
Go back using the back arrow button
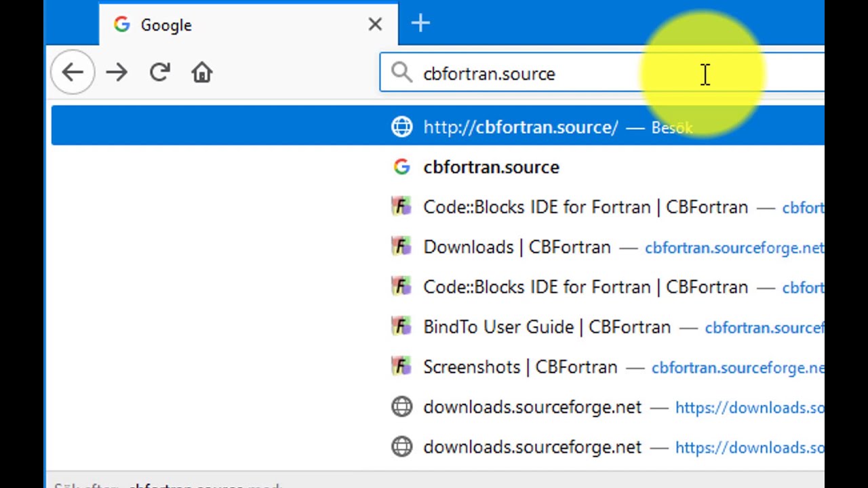(x=73, y=73)
